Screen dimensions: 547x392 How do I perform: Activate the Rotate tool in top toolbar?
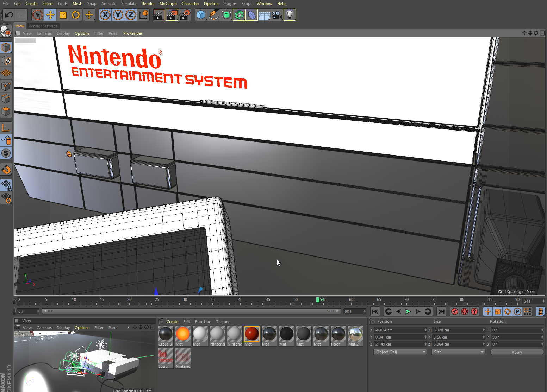[76, 15]
